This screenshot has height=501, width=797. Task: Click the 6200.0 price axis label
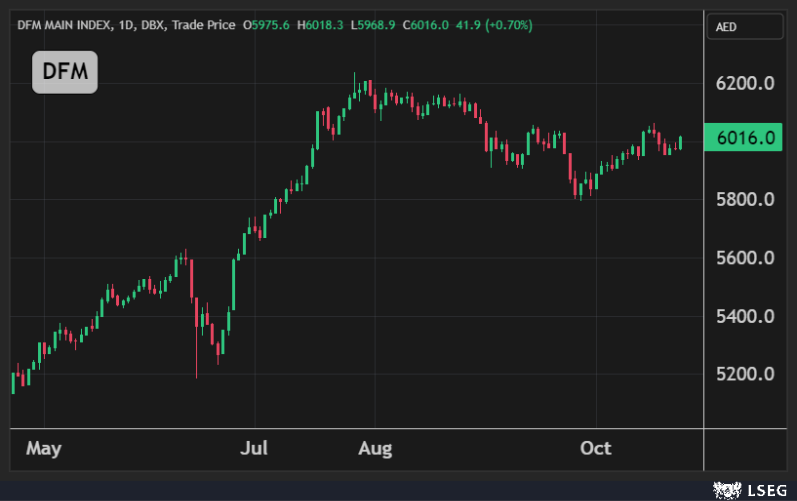(748, 82)
